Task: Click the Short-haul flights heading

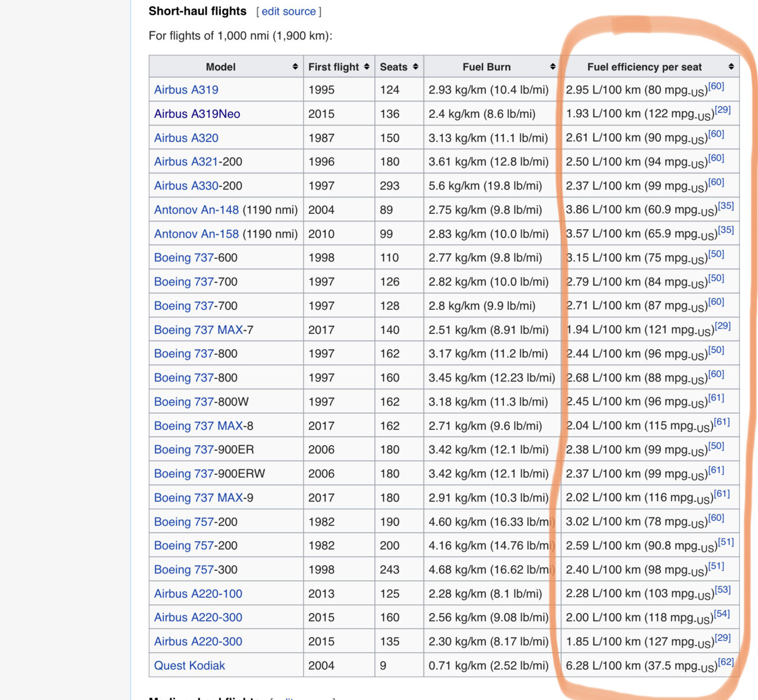Action: point(197,11)
